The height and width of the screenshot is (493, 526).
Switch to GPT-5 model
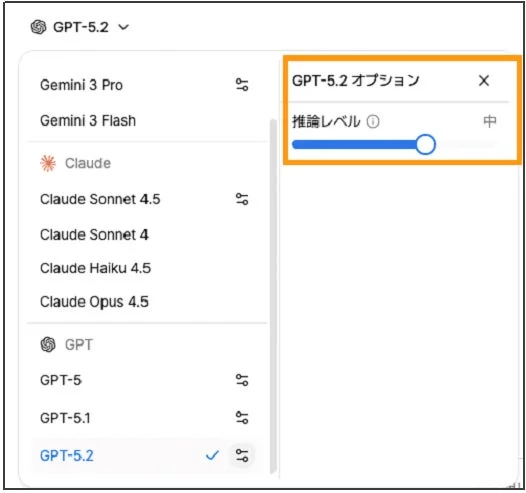(x=61, y=380)
